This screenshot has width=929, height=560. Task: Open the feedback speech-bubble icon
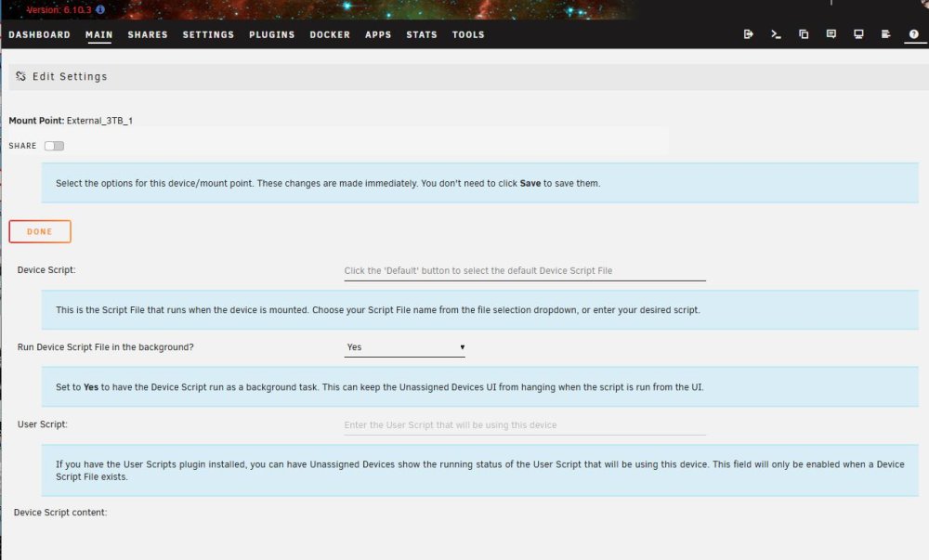pyautogui.click(x=831, y=34)
